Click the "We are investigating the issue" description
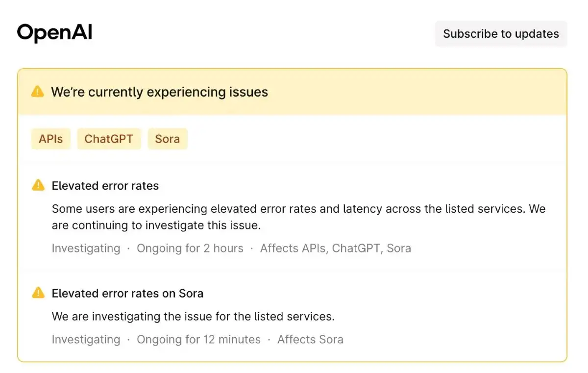This screenshot has height=373, width=588. point(193,317)
